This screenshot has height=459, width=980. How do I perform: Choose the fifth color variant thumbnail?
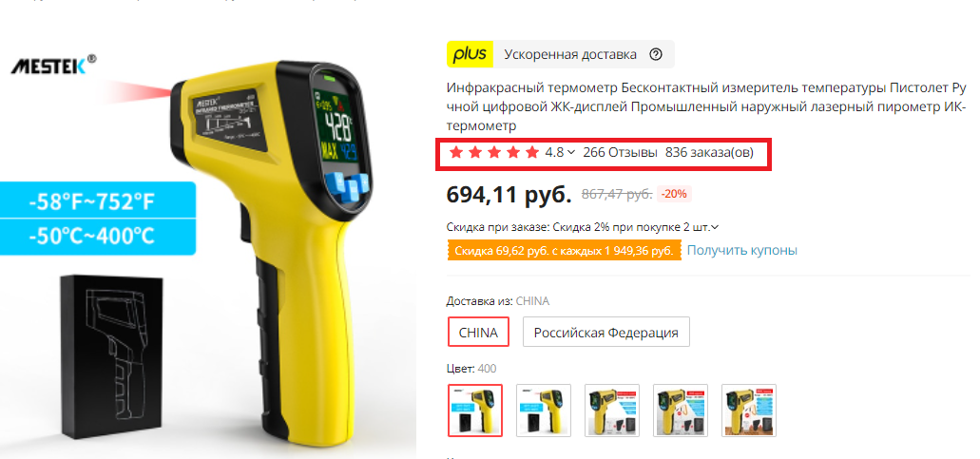pyautogui.click(x=749, y=411)
